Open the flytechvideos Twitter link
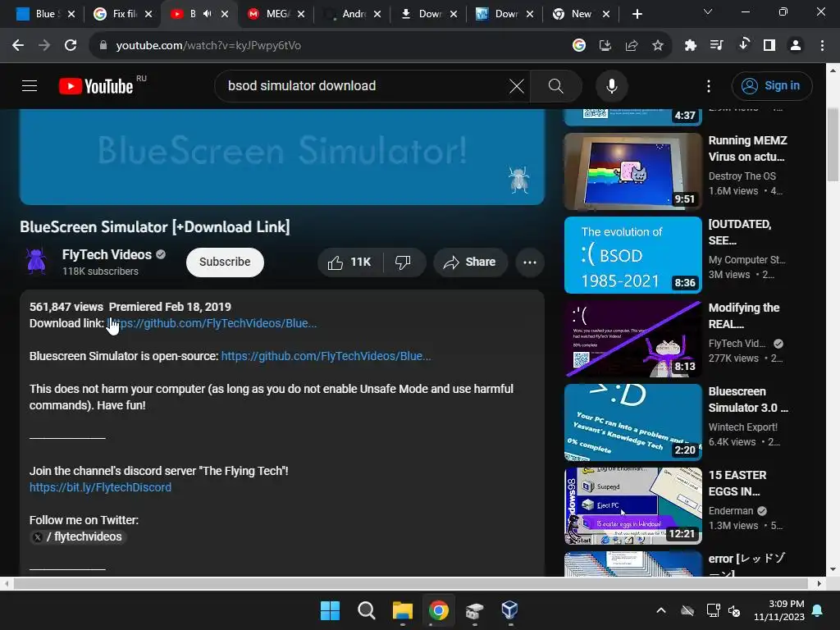This screenshot has height=630, width=840. click(x=78, y=536)
